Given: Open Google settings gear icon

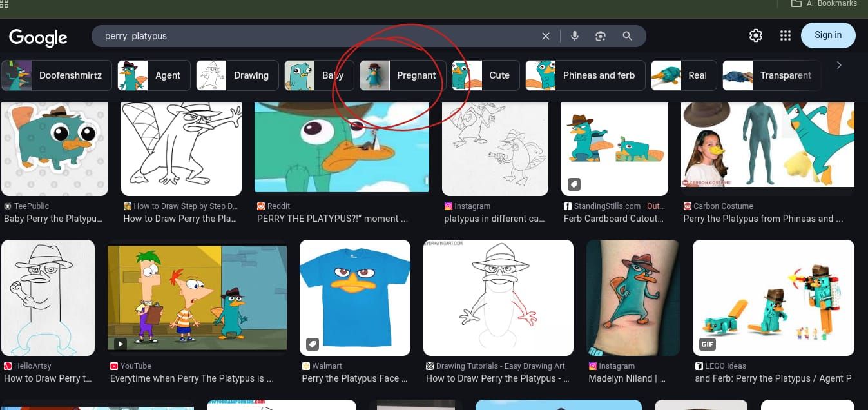Looking at the screenshot, I should pyautogui.click(x=756, y=35).
